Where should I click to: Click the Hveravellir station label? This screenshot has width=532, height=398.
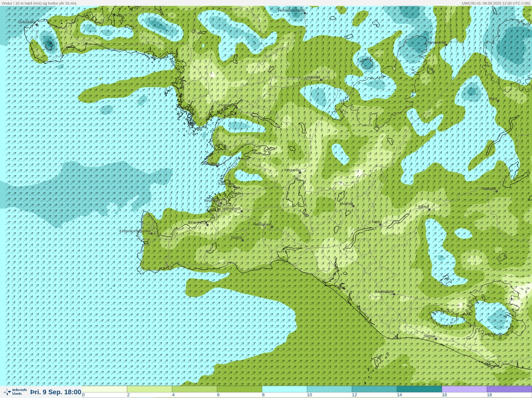click(436, 42)
